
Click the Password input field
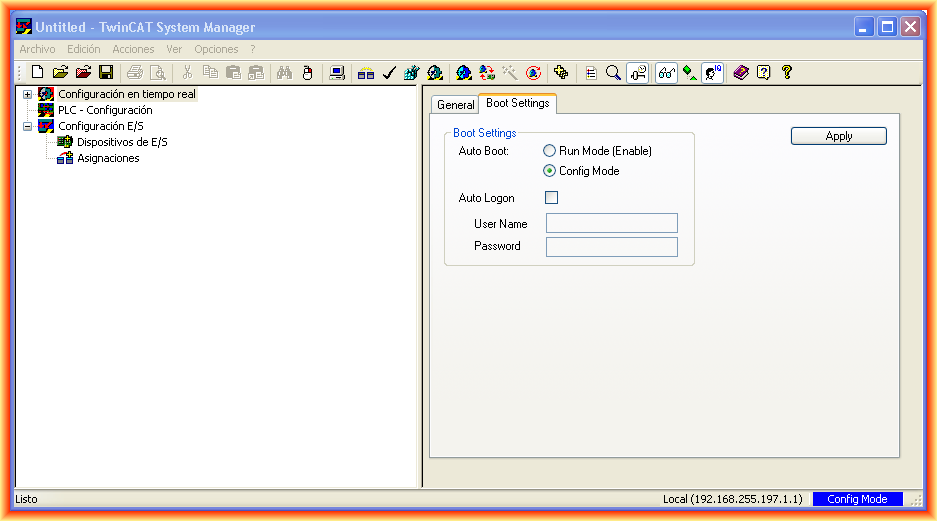[x=611, y=247]
